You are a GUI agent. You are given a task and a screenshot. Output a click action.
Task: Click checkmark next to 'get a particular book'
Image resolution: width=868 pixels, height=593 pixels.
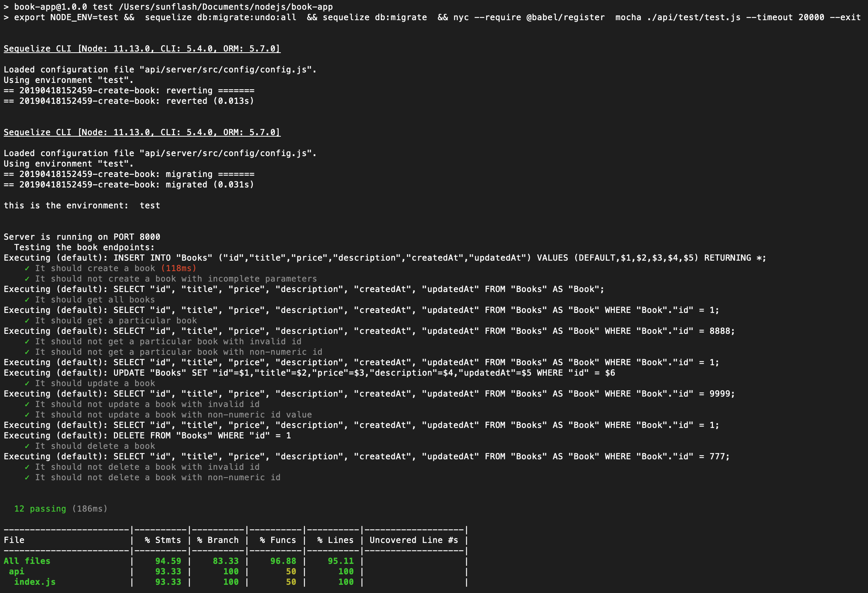(x=27, y=321)
